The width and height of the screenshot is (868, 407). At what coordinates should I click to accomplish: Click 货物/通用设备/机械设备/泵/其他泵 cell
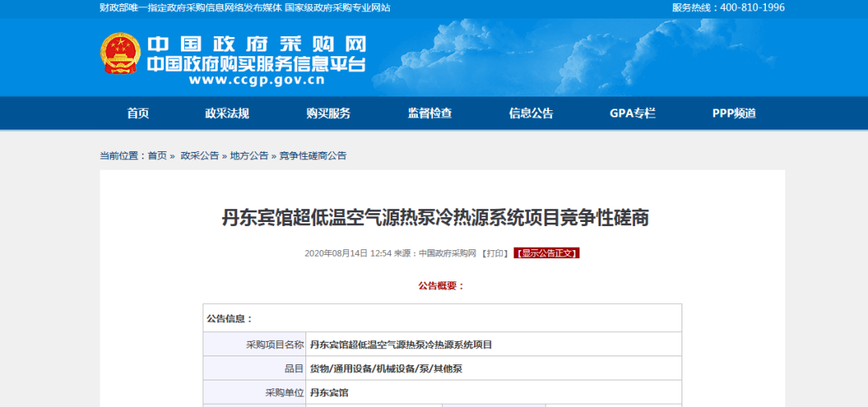pyautogui.click(x=493, y=368)
